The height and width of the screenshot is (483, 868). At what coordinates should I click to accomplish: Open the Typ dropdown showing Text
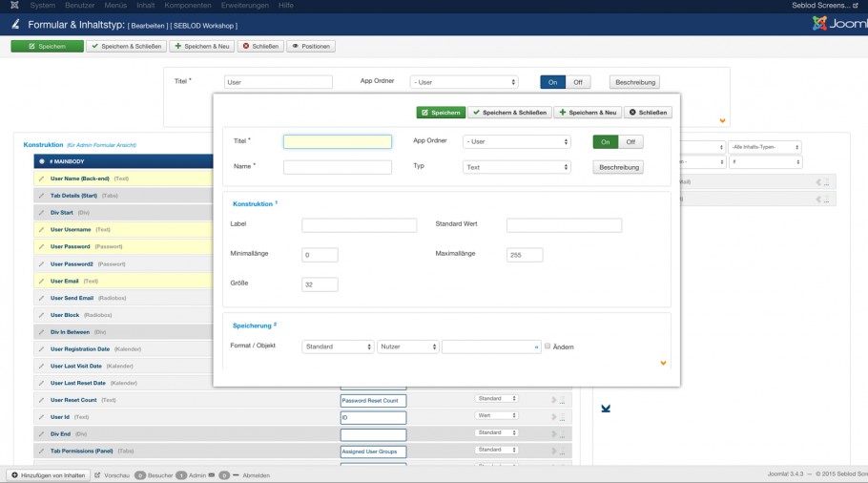point(516,167)
